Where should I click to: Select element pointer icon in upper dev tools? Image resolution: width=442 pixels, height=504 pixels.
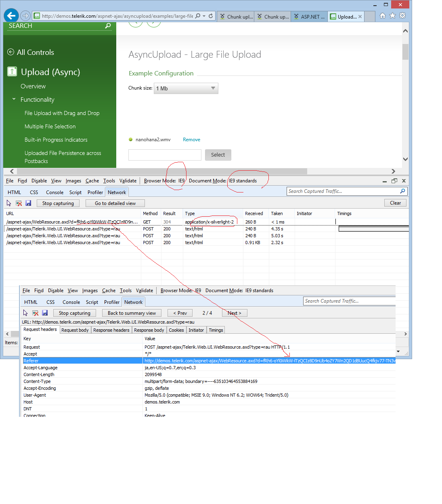coord(9,203)
